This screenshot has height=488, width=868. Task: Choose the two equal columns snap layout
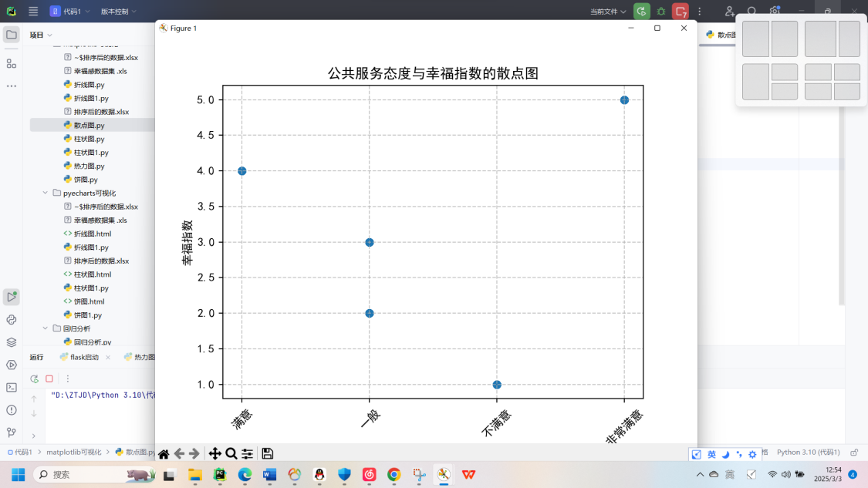(770, 39)
